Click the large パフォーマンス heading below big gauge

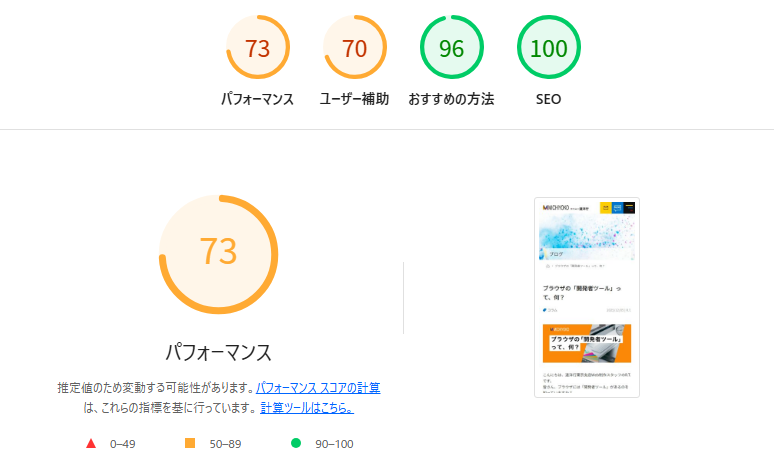218,352
